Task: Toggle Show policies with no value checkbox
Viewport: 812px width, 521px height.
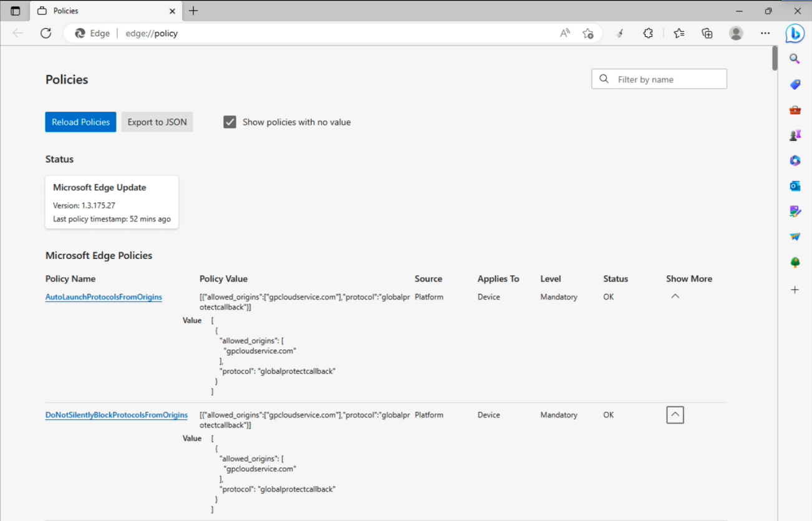Action: point(230,122)
